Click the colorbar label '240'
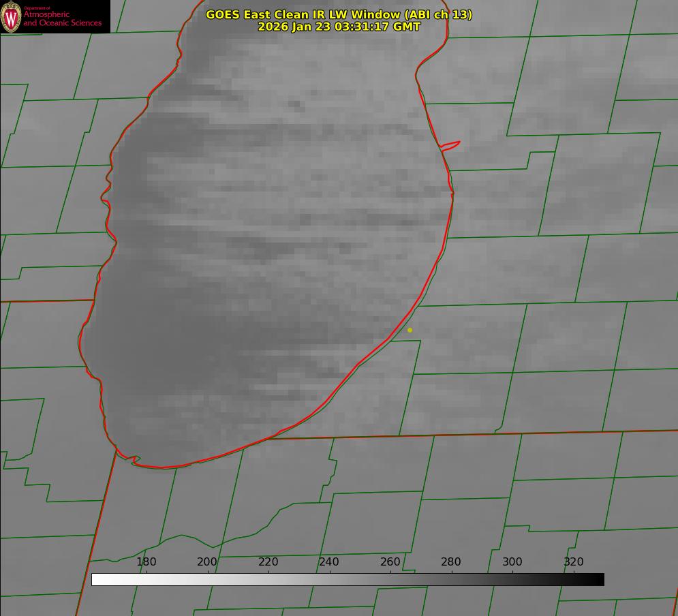 tap(329, 561)
